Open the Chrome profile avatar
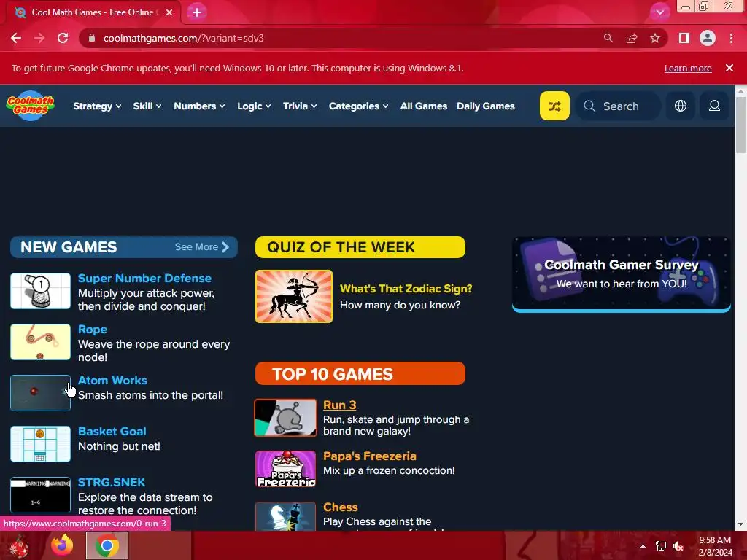Viewport: 747px width, 560px height. [708, 38]
